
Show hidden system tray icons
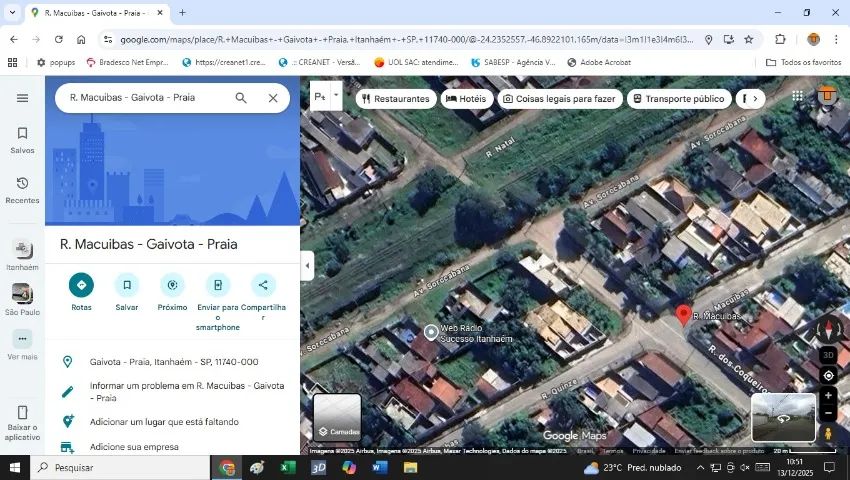click(700, 468)
